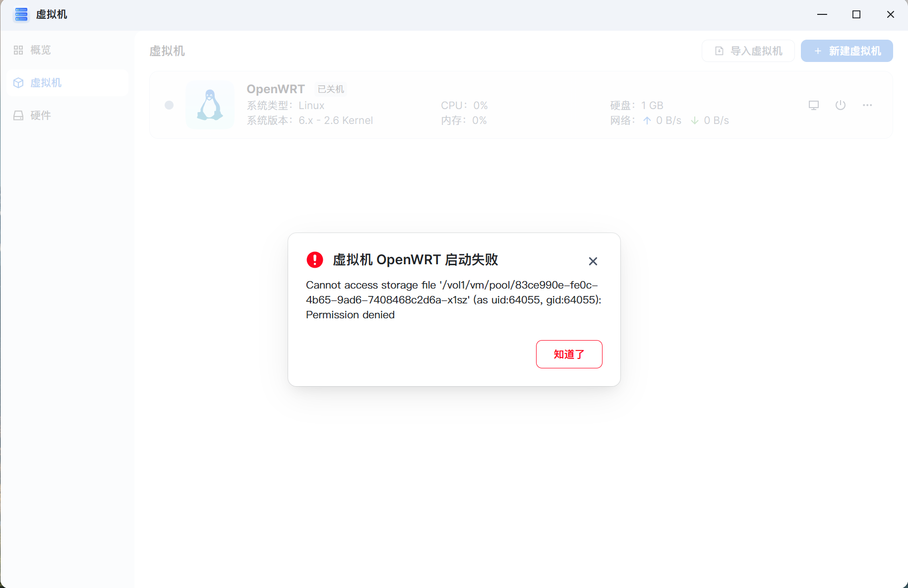Click the 硬件 drive icon
This screenshot has width=908, height=588.
point(18,116)
